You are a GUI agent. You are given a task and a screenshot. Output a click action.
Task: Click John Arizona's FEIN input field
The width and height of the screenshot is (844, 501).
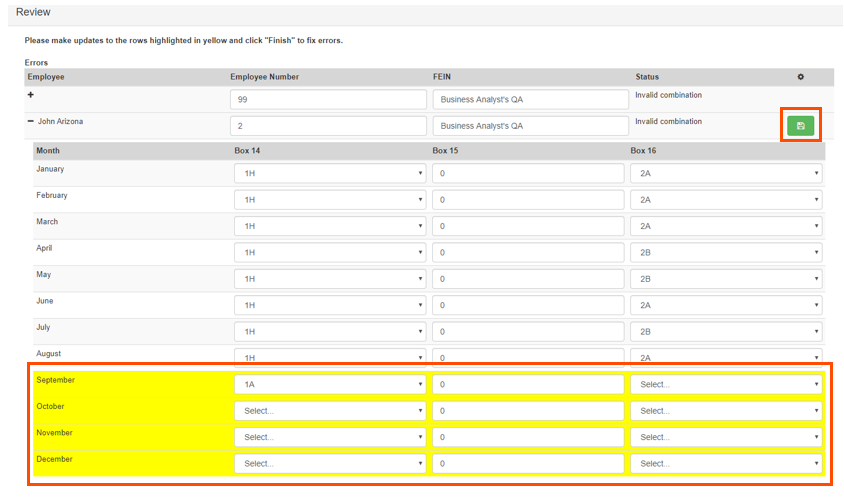point(528,126)
